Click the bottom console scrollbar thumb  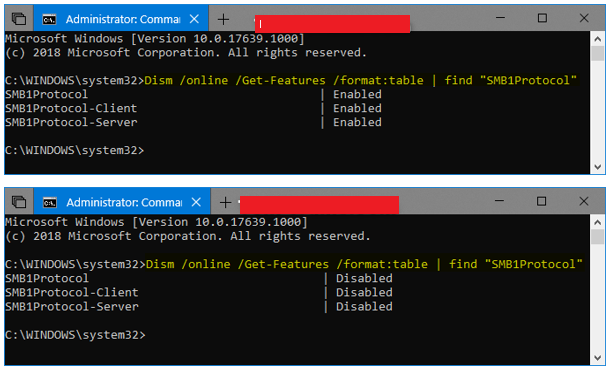tap(597, 236)
